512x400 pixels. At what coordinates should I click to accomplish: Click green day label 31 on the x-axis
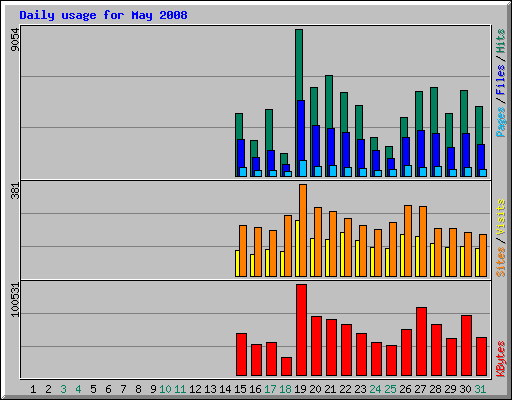click(480, 389)
